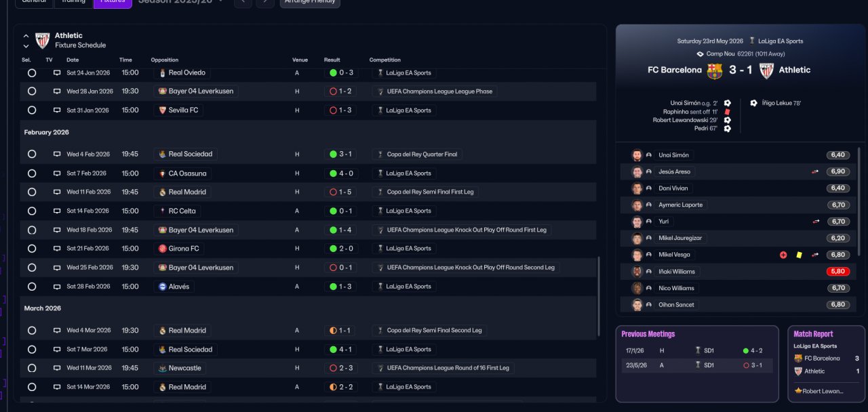This screenshot has height=412, width=868.
Task: Collapse fixture schedule with up chevron
Action: [x=26, y=36]
